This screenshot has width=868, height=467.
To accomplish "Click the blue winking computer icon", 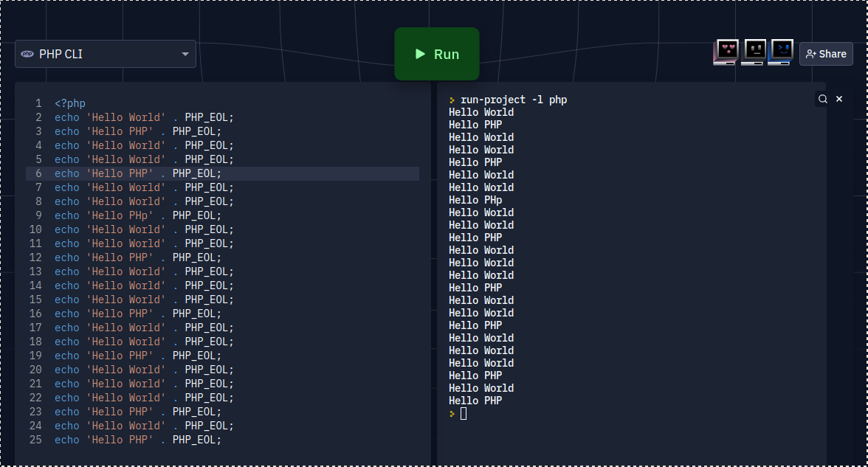I will pyautogui.click(x=780, y=52).
